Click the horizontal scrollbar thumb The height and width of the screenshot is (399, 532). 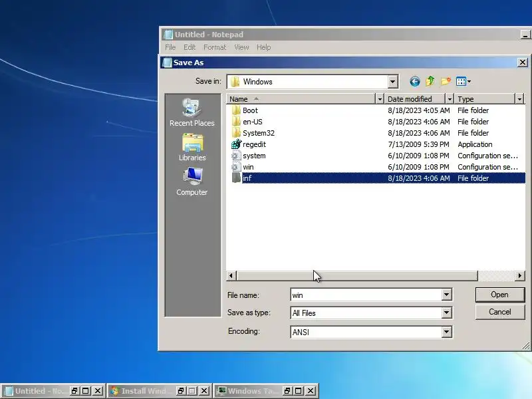(357, 276)
